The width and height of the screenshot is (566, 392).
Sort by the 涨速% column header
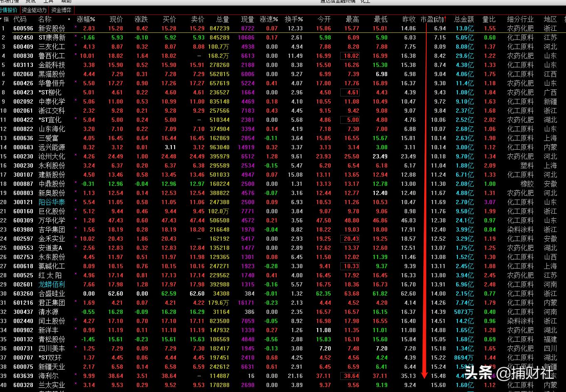[x=269, y=19]
